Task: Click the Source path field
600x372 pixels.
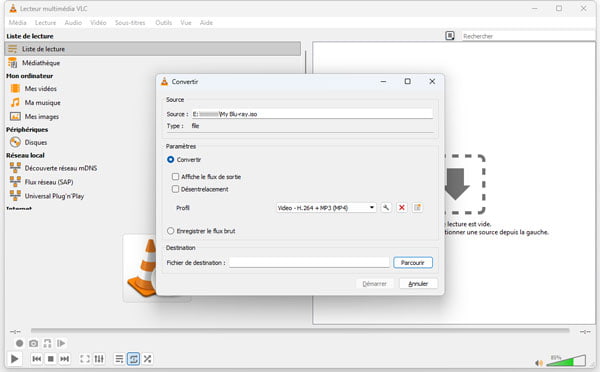Action: point(312,114)
